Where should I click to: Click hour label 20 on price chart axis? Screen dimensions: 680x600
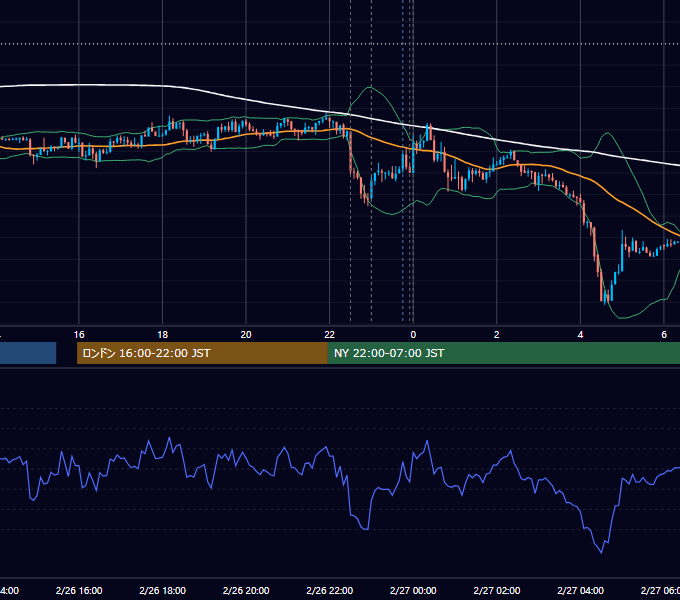pos(246,335)
